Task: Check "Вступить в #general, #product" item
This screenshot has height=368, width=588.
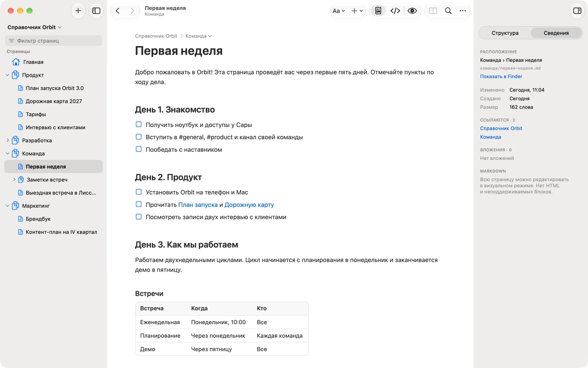Action: click(x=139, y=137)
